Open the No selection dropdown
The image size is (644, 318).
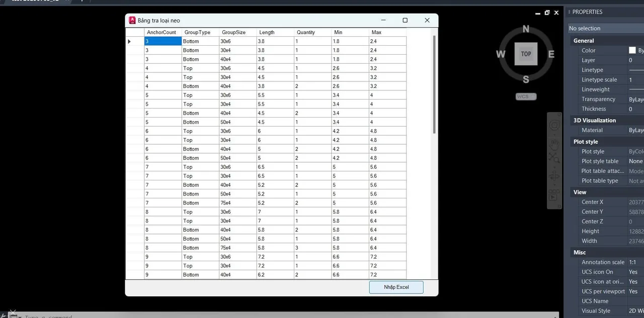pos(606,28)
